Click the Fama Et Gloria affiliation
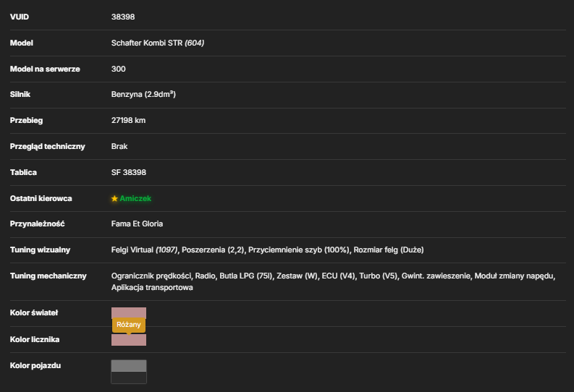Image resolution: width=574 pixels, height=392 pixels. click(137, 223)
